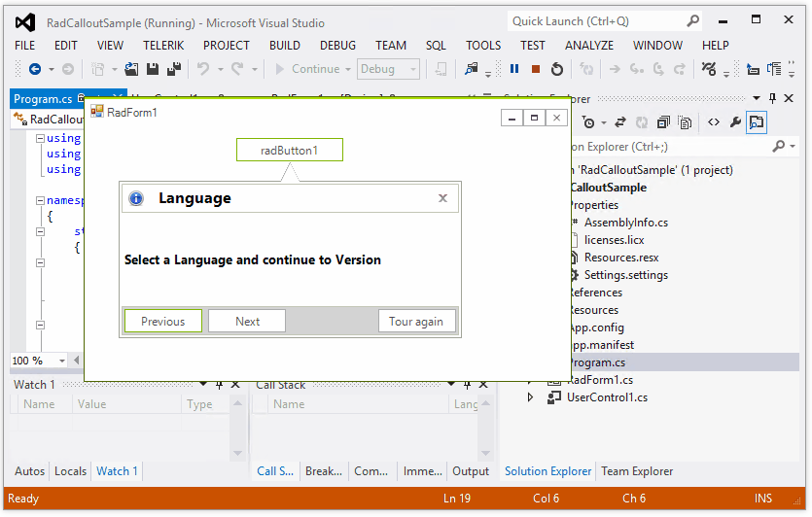Click the Save All toolbar icon
Image resolution: width=812 pixels, height=517 pixels.
(x=174, y=69)
